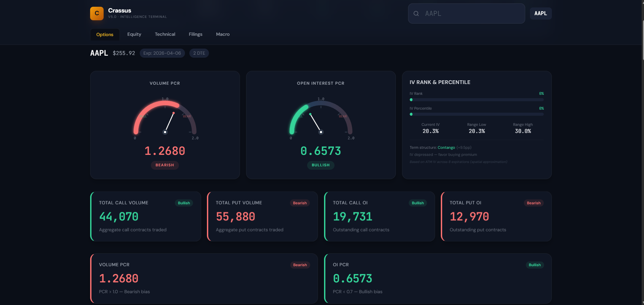This screenshot has width=644, height=305.
Task: Click the BEARISH pill under Volume PCR gauge
Action: coord(165,165)
